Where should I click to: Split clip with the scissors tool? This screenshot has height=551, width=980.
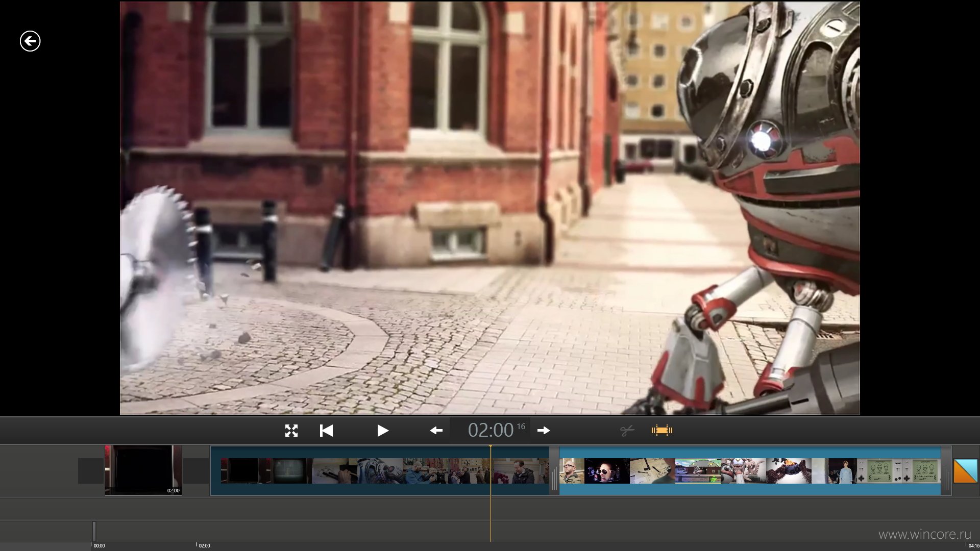tap(627, 431)
